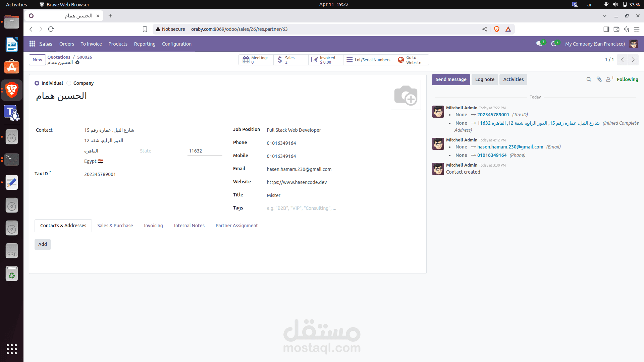Expand the Configuration menu
The image size is (644, 362).
pos(176,44)
